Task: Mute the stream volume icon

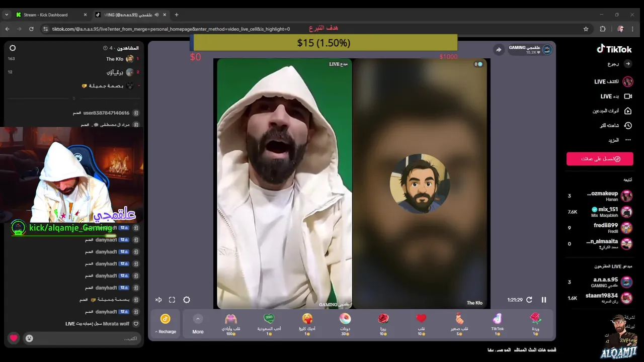Action: click(x=158, y=300)
